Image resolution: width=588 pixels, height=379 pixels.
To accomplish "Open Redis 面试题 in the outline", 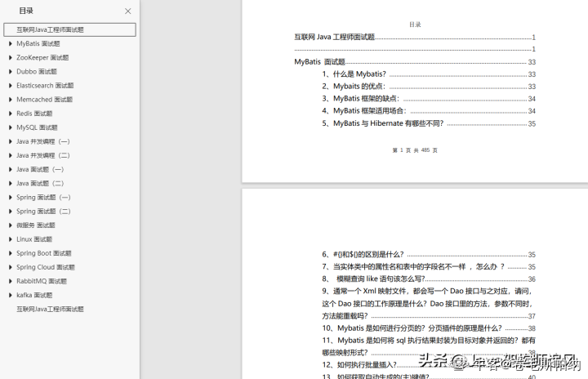I will 34,114.
